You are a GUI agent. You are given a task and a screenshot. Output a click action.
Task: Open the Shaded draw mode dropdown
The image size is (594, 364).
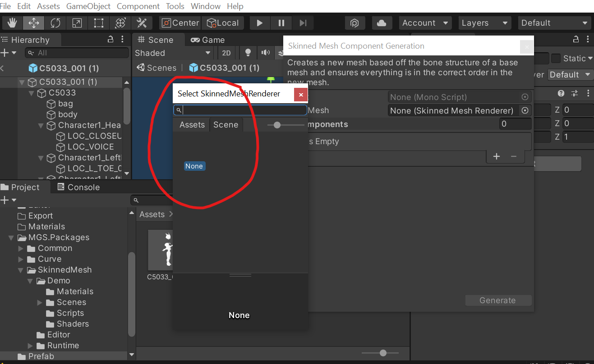pyautogui.click(x=173, y=53)
